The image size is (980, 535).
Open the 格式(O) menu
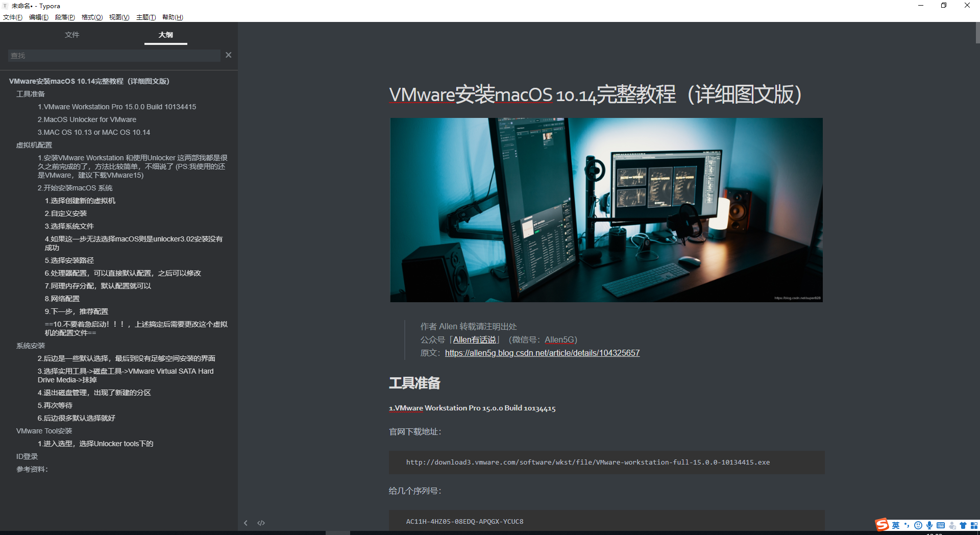coord(92,17)
